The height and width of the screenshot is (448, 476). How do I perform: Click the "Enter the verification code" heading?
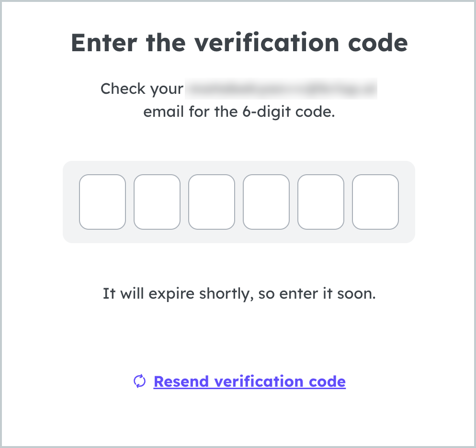coord(239,43)
